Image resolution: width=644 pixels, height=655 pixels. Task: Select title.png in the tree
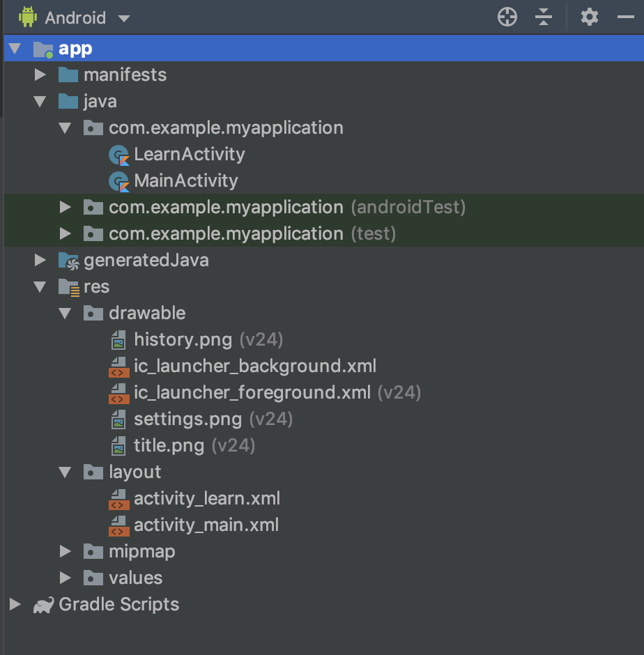coord(169,446)
